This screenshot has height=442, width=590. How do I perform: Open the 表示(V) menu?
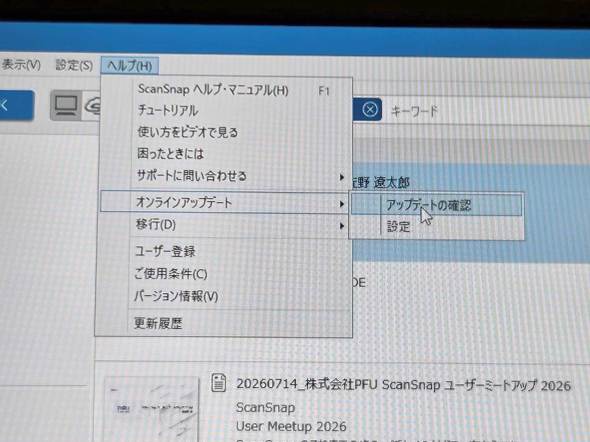[x=21, y=65]
